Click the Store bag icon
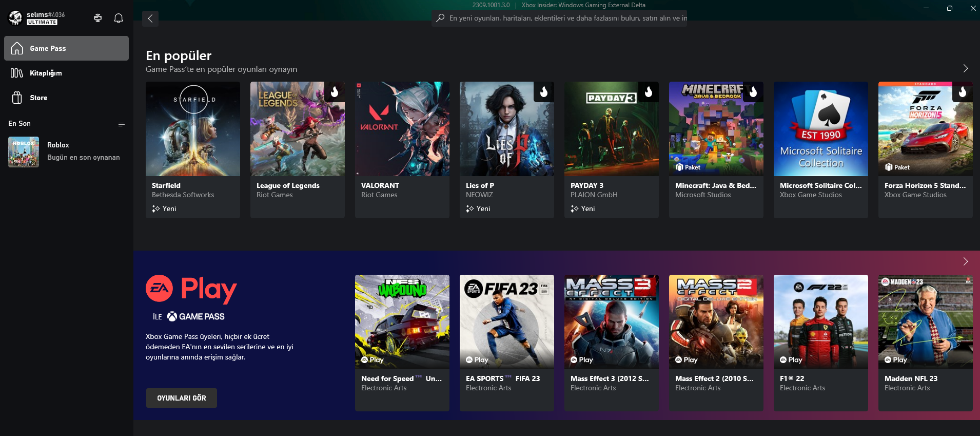Viewport: 980px width, 436px height. [x=17, y=98]
